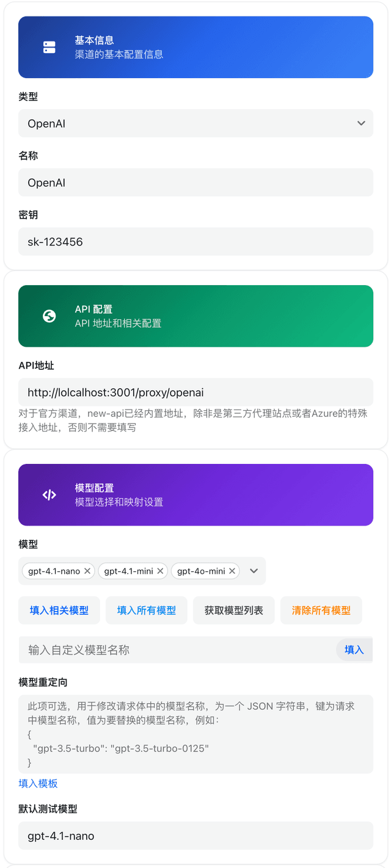
Task: Remove the gpt-4o-mini model tag
Action: [232, 571]
